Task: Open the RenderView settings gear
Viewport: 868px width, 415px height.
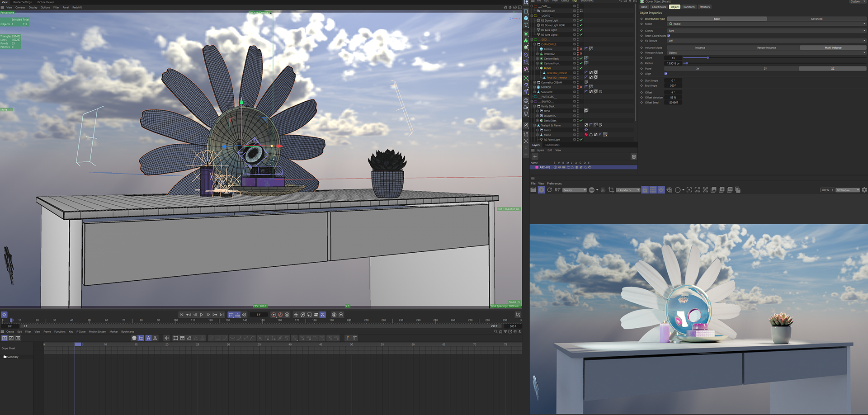Action: [864, 190]
